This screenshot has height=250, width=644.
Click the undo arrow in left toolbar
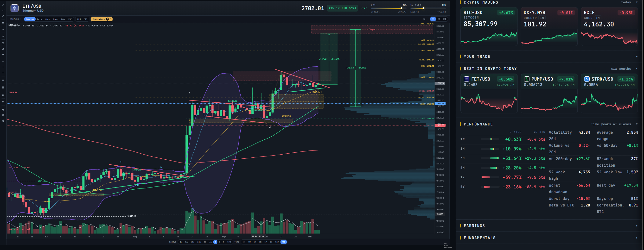pos(3,110)
